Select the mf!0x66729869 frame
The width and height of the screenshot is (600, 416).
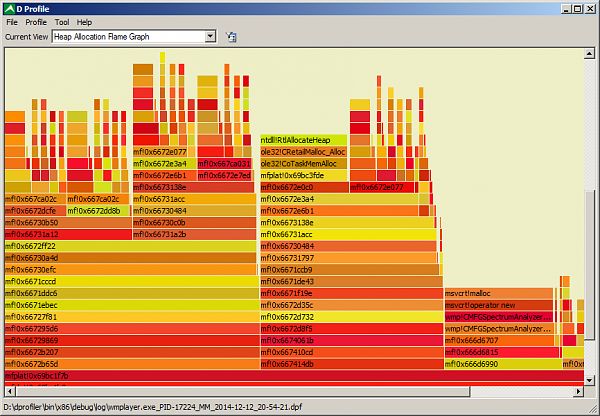pos(132,341)
